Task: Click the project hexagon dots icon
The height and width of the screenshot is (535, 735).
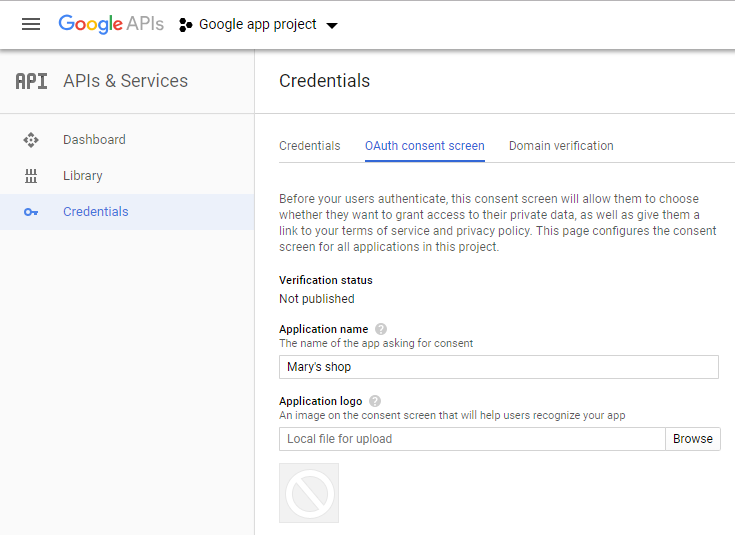Action: [x=186, y=25]
